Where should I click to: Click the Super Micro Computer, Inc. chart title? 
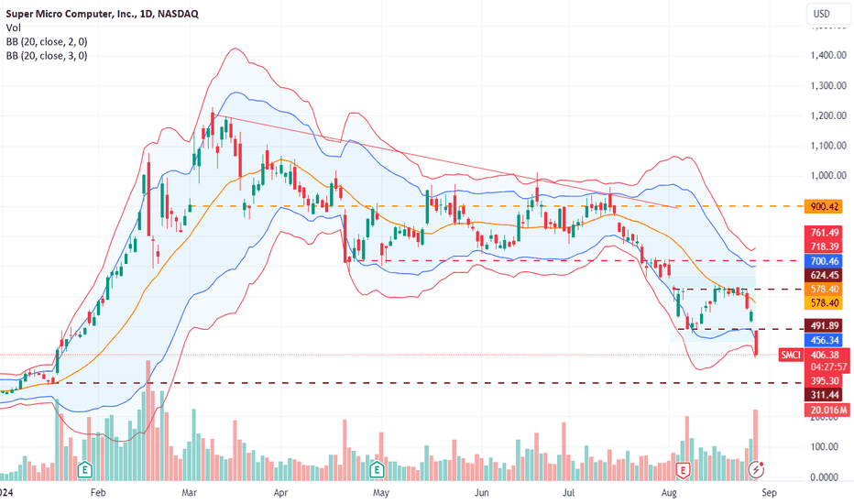102,14
